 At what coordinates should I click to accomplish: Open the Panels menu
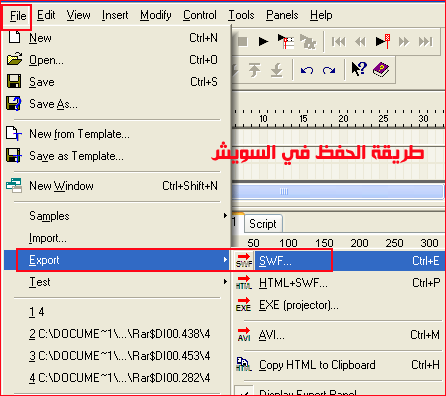282,15
